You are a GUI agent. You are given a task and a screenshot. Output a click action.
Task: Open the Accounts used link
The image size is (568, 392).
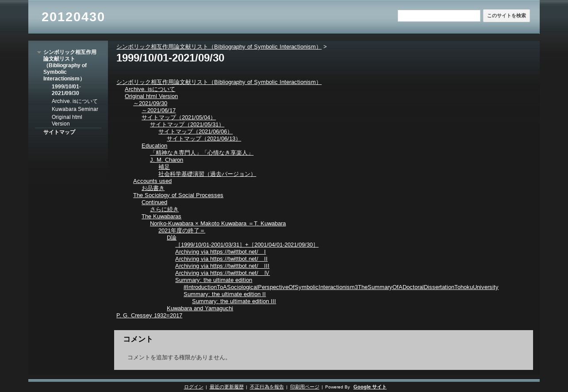tap(152, 181)
